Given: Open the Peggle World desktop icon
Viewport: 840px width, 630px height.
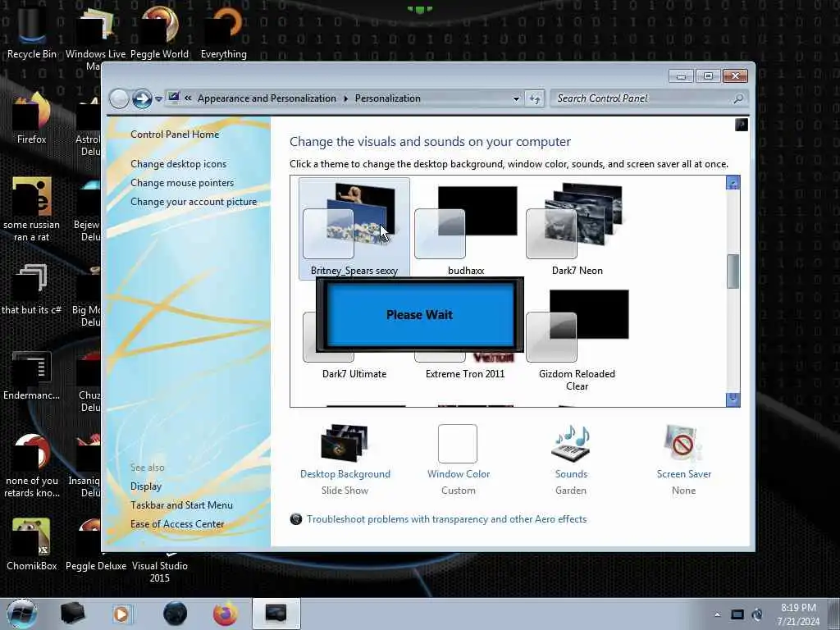Looking at the screenshot, I should coord(159,32).
